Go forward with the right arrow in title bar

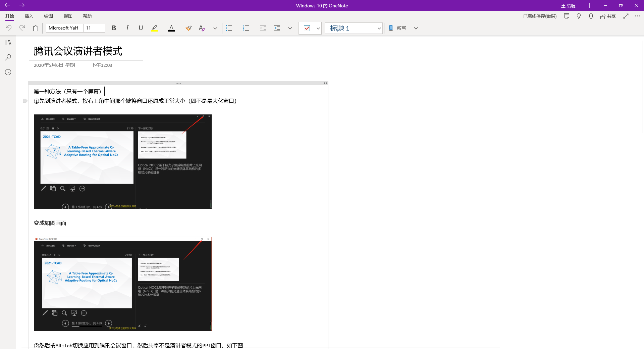(x=22, y=5)
